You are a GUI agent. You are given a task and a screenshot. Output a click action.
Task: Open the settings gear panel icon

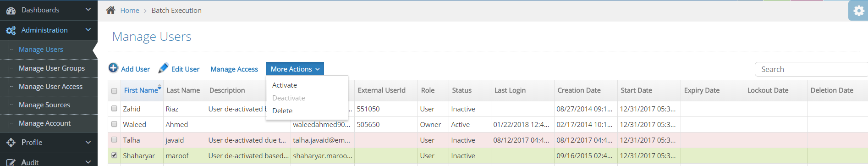pyautogui.click(x=858, y=11)
